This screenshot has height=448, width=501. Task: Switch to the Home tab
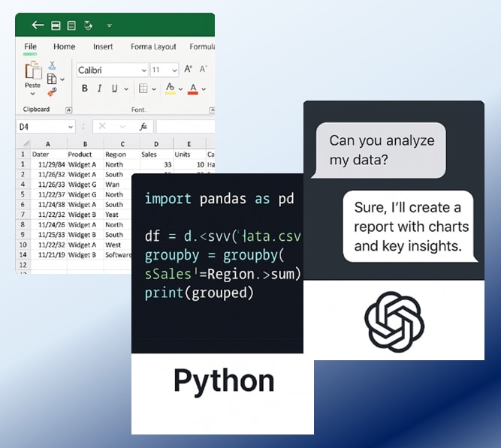pos(65,47)
